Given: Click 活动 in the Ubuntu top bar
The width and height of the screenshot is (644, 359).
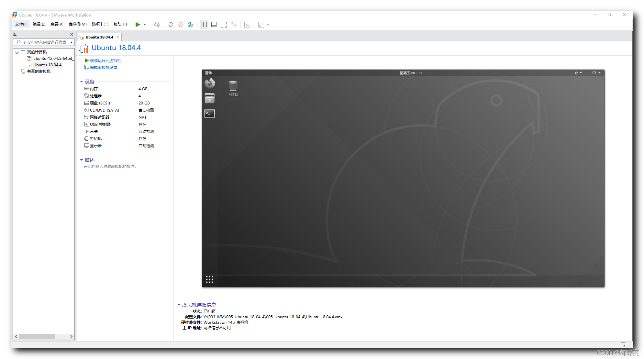Looking at the screenshot, I should [x=208, y=73].
